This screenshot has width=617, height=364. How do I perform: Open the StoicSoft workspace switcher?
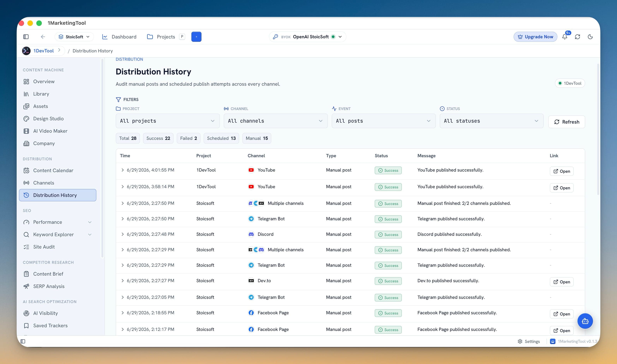[74, 37]
